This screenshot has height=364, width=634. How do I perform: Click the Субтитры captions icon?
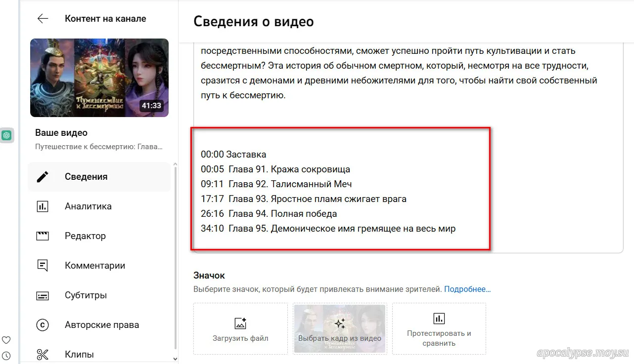[43, 295]
